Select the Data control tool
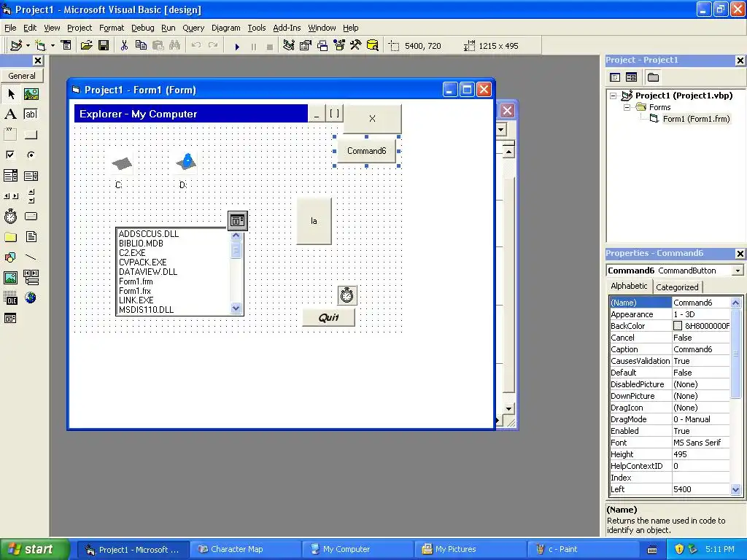747x560 pixels. click(31, 278)
